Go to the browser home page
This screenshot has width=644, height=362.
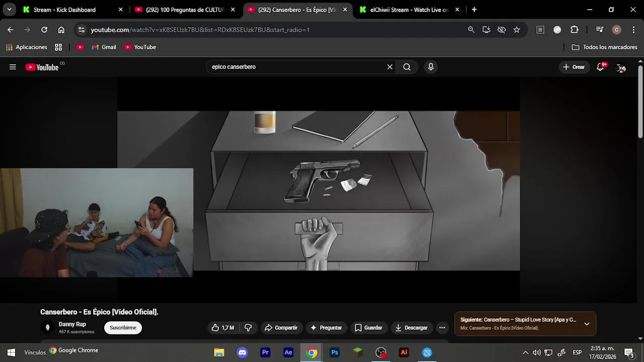[61, 30]
